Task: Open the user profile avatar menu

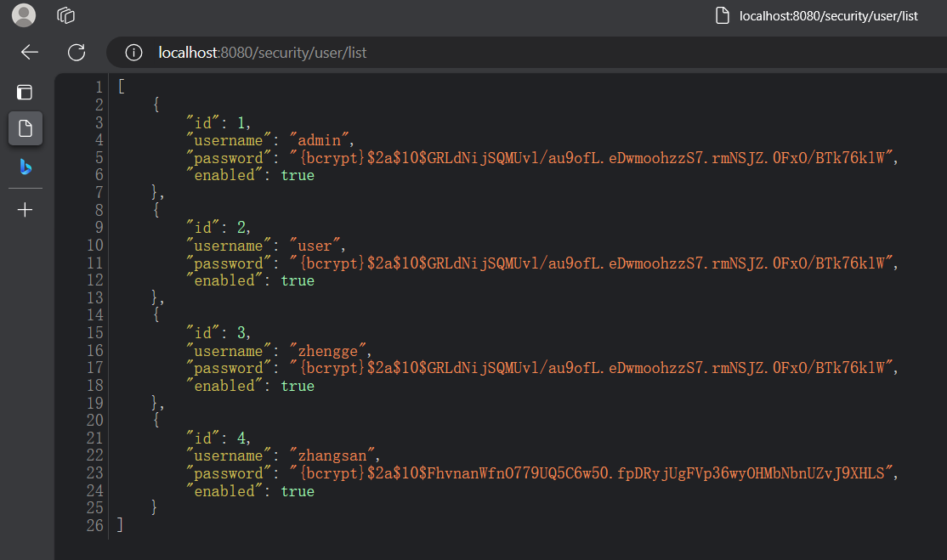Action: click(x=25, y=15)
